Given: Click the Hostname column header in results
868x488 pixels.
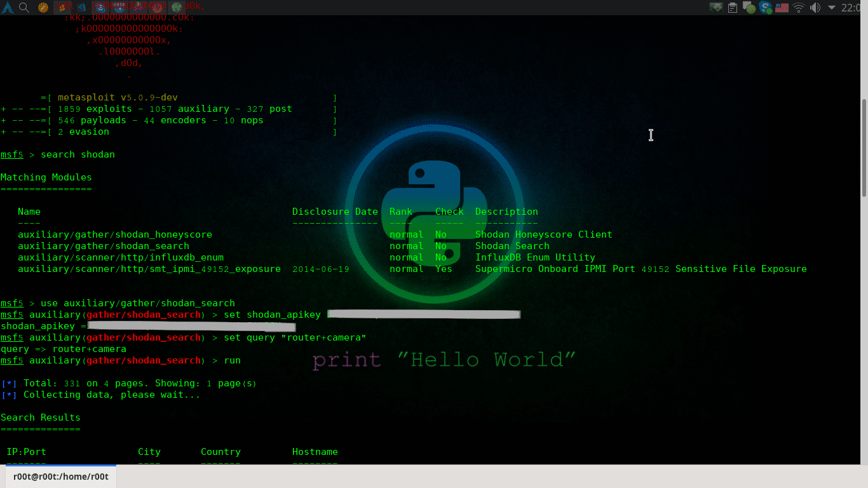Looking at the screenshot, I should tap(315, 452).
